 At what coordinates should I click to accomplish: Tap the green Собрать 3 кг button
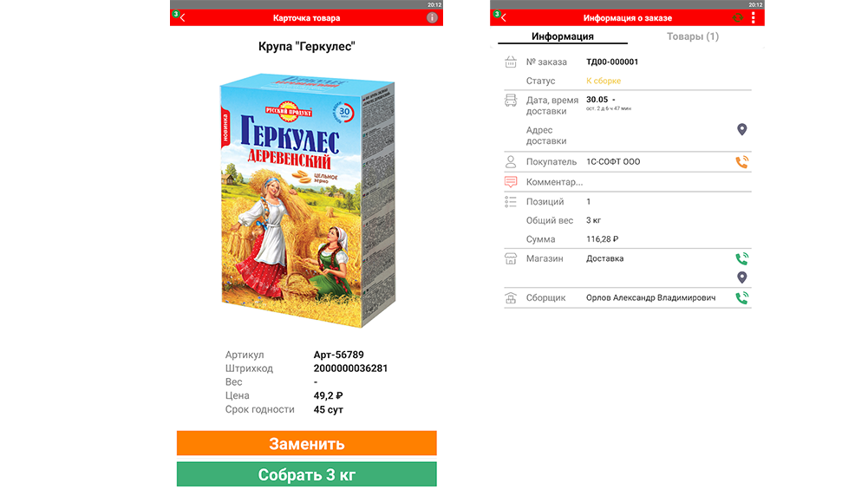pyautogui.click(x=307, y=474)
